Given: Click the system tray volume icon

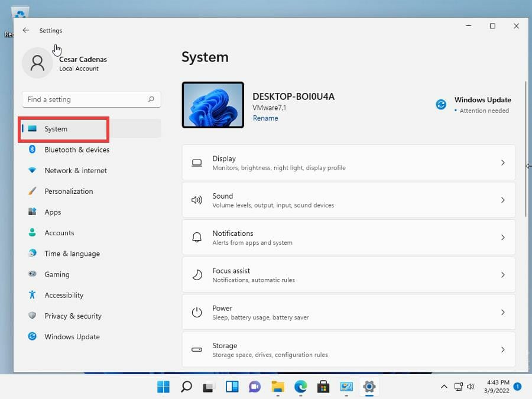Looking at the screenshot, I should coord(471,387).
